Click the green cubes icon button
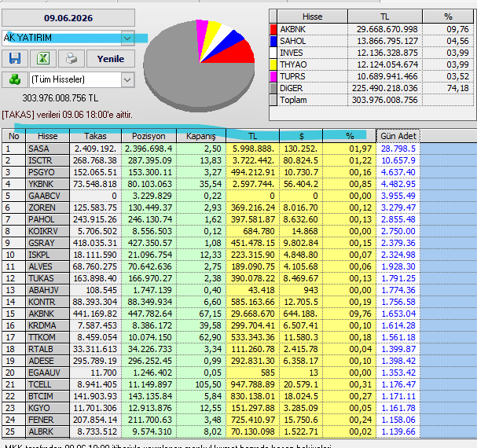The image size is (477, 448). click(14, 79)
